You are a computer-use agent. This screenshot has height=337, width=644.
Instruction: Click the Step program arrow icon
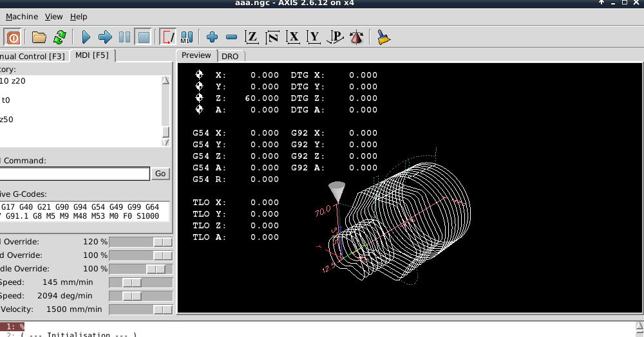105,37
